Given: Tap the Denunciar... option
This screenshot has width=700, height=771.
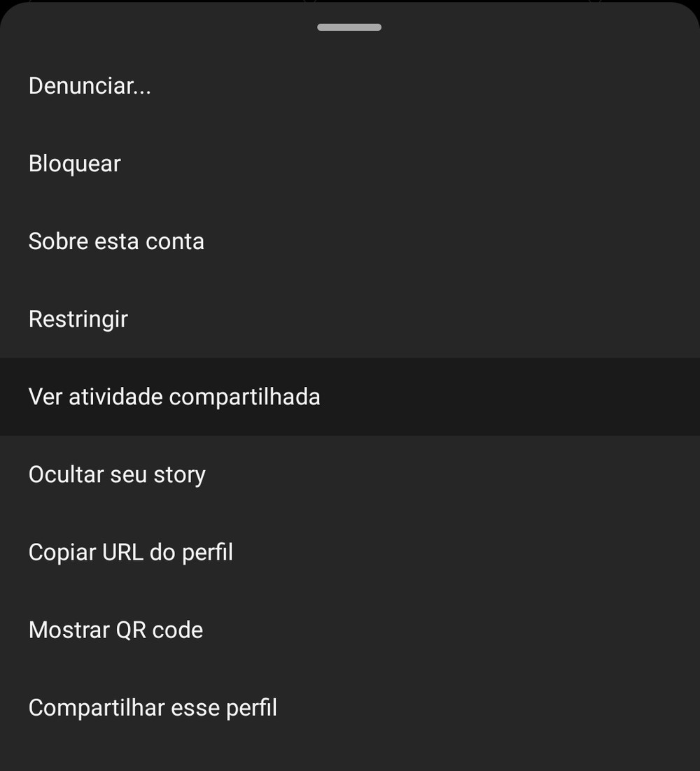Looking at the screenshot, I should pyautogui.click(x=90, y=86).
